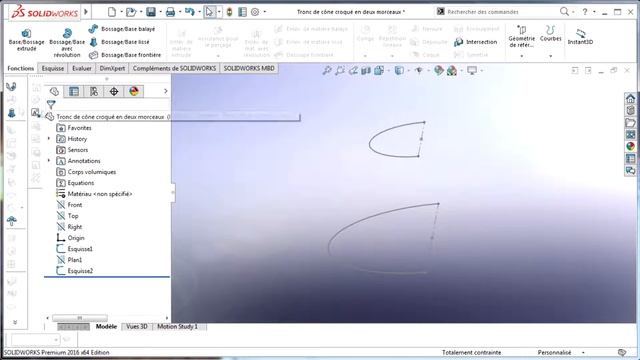The image size is (640, 360).
Task: Show the FeatureManager design tree tab
Action: click(x=54, y=91)
